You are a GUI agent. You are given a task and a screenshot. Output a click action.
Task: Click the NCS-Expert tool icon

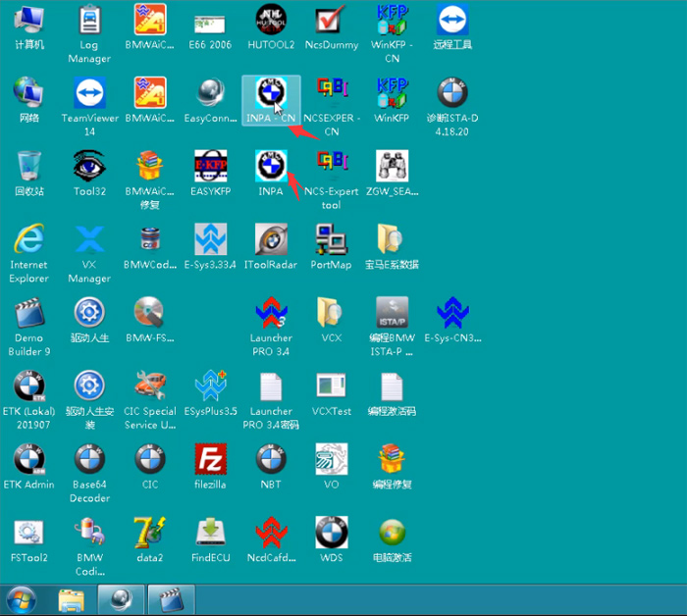pyautogui.click(x=332, y=180)
